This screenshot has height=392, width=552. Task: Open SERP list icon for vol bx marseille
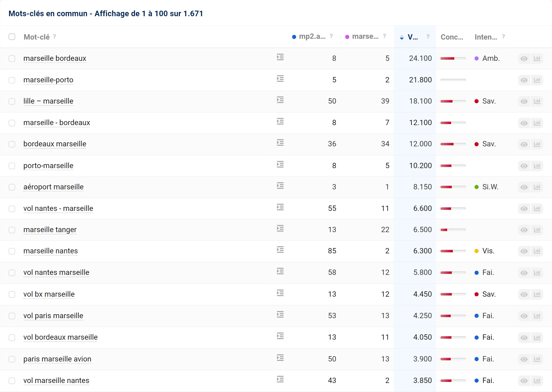(x=280, y=293)
